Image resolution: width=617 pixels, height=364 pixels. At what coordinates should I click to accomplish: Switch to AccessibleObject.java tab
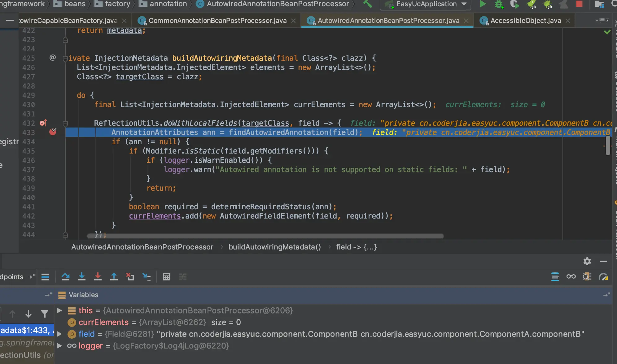[x=525, y=20]
